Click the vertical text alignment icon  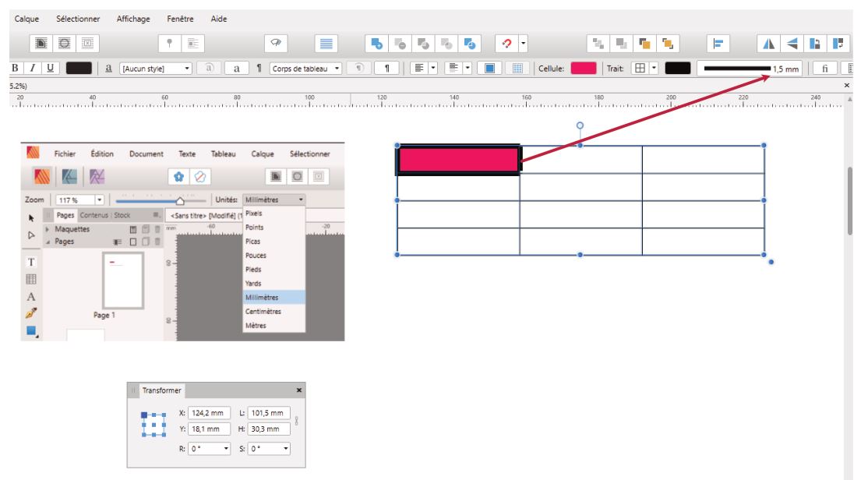click(x=453, y=68)
